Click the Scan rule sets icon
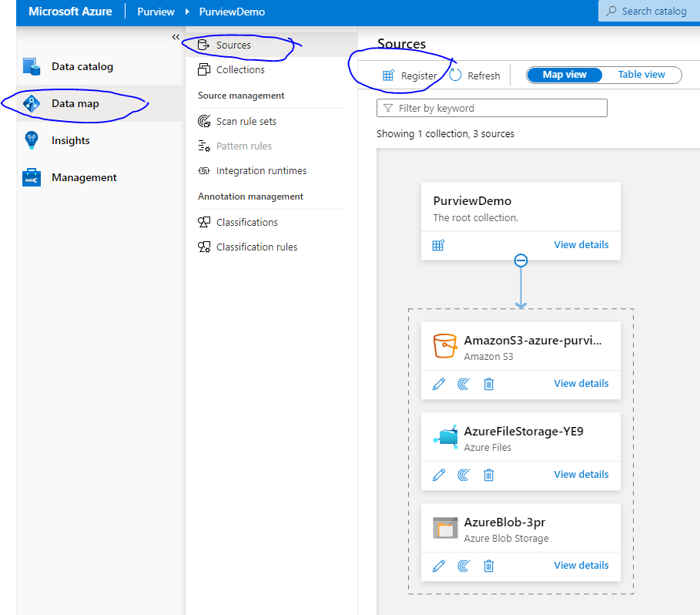The height and width of the screenshot is (615, 700). (204, 121)
